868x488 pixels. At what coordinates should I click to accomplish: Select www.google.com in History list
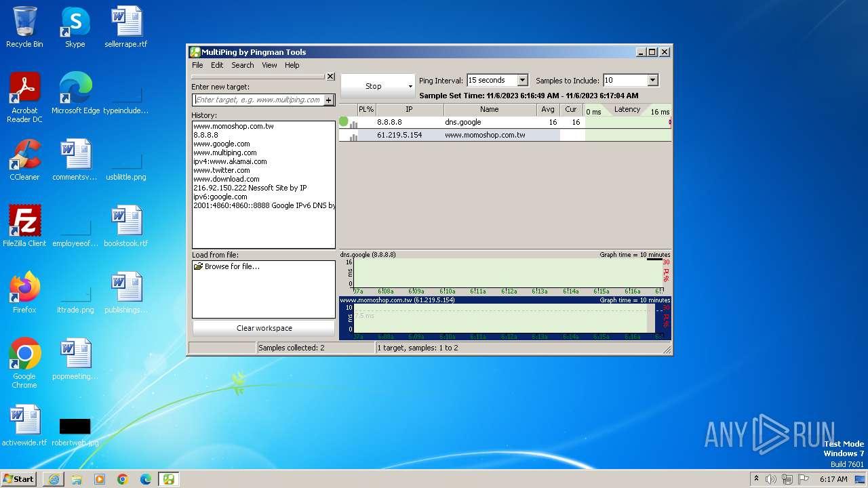pyautogui.click(x=222, y=144)
